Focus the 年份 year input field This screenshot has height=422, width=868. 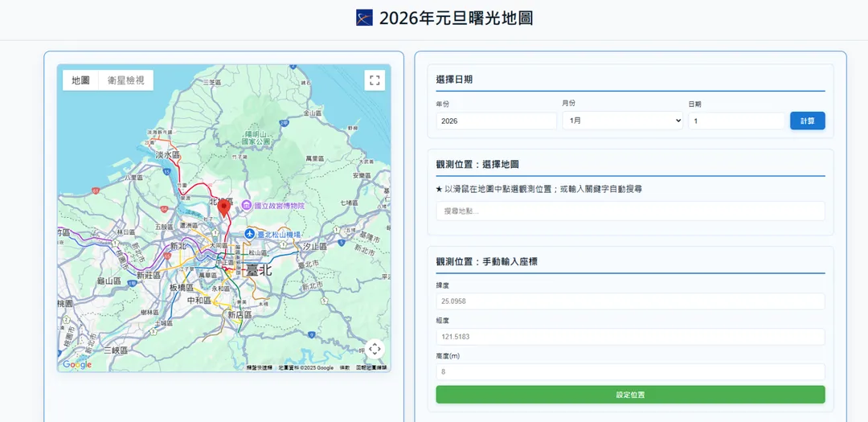[x=496, y=121]
